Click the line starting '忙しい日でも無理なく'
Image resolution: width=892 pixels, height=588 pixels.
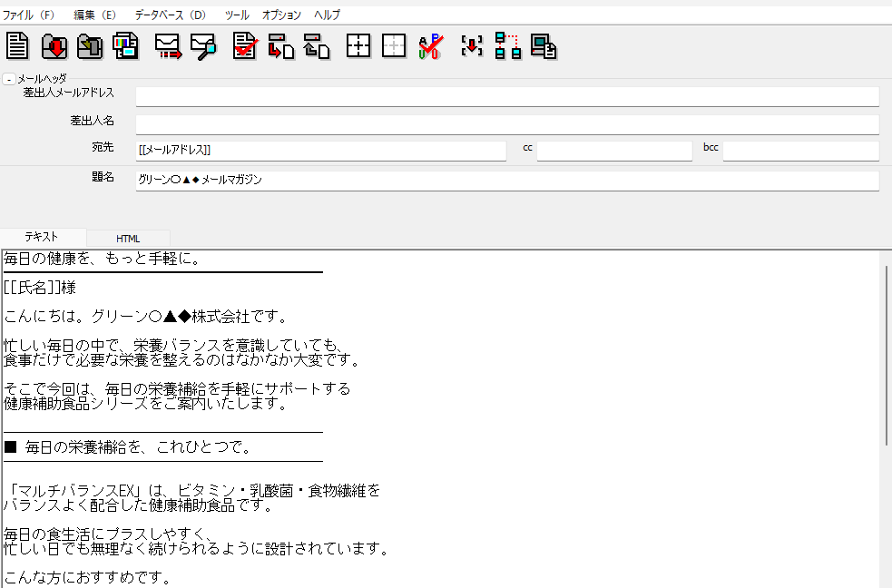click(197, 549)
